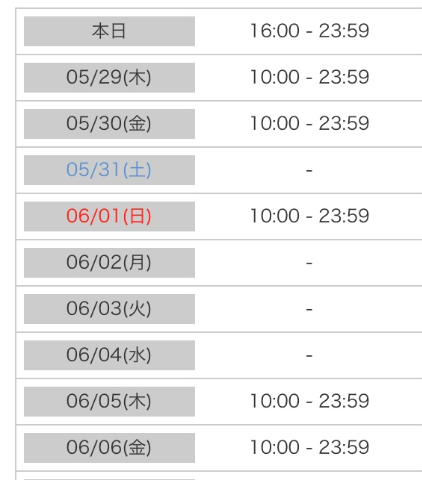Select the 本日 date label
Image resolution: width=422 pixels, height=480 pixels.
tap(109, 31)
